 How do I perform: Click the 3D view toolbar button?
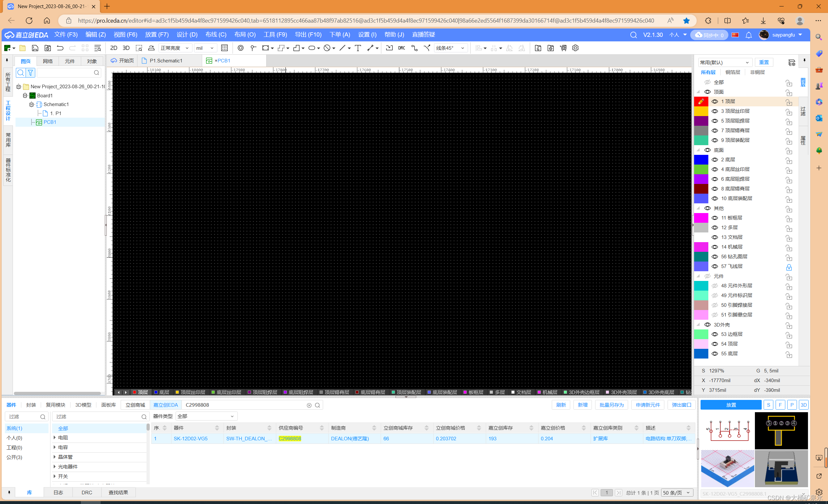coord(126,48)
